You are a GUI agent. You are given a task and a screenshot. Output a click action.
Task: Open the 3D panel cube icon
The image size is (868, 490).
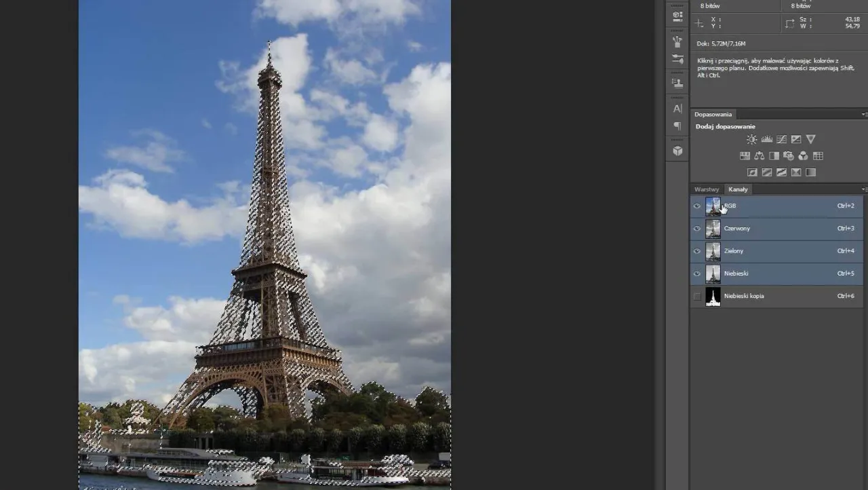coord(677,150)
